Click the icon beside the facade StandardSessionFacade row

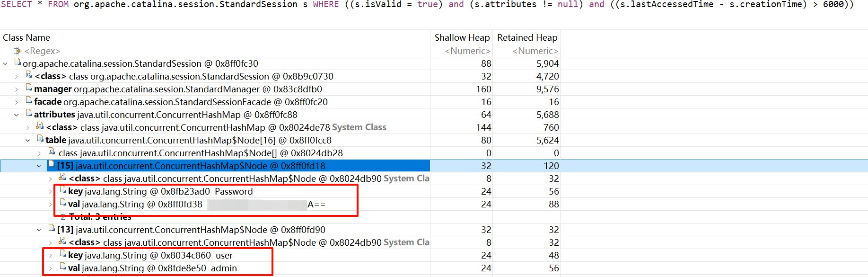tap(29, 101)
